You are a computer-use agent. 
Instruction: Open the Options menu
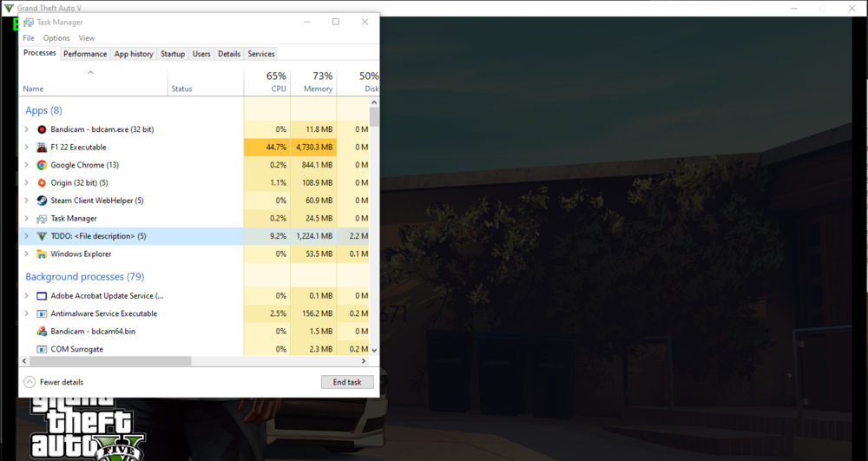click(x=56, y=37)
